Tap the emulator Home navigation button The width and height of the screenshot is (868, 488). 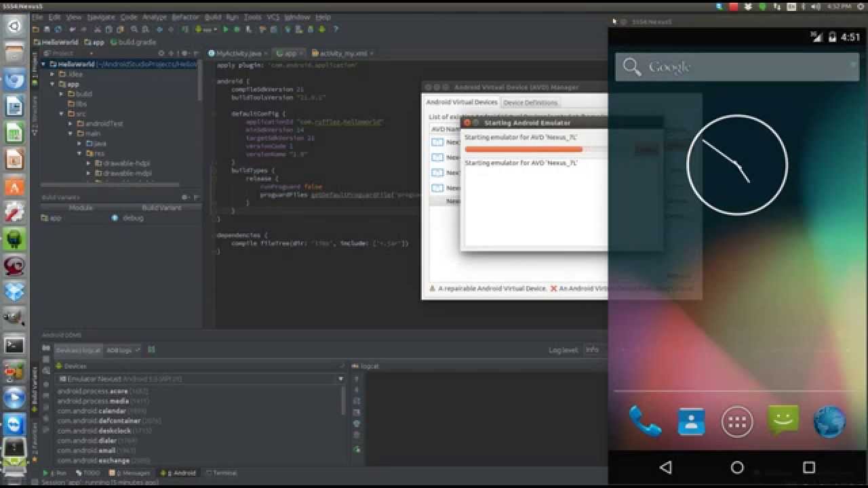coord(737,467)
